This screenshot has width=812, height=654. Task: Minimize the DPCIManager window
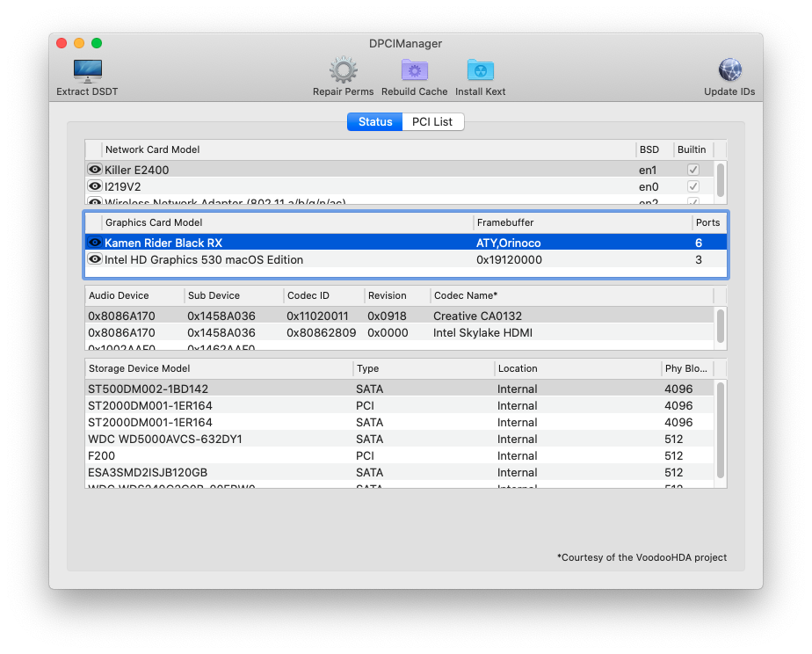click(x=79, y=43)
